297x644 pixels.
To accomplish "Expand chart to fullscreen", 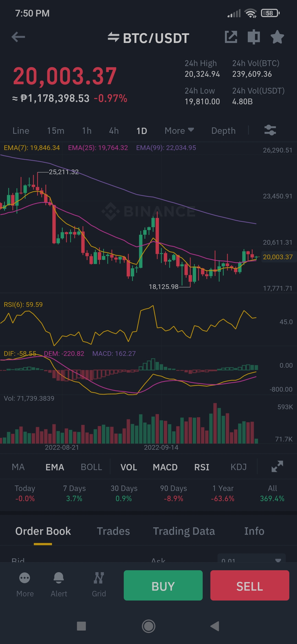I will pyautogui.click(x=277, y=466).
